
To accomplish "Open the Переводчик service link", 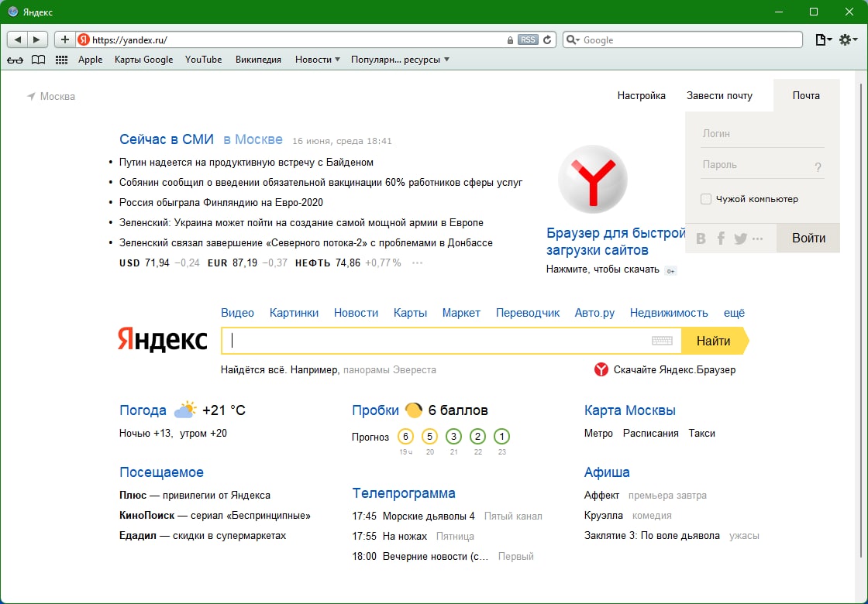I will (x=528, y=313).
